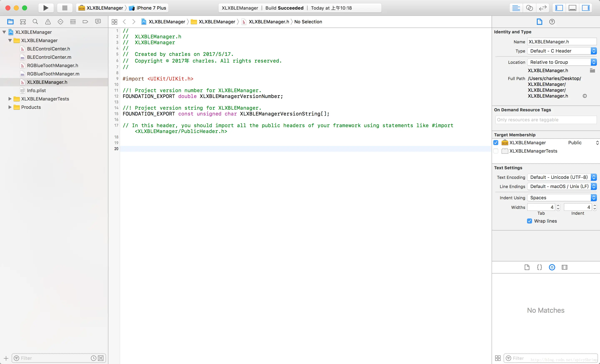Click the Stop button in toolbar

pos(65,8)
